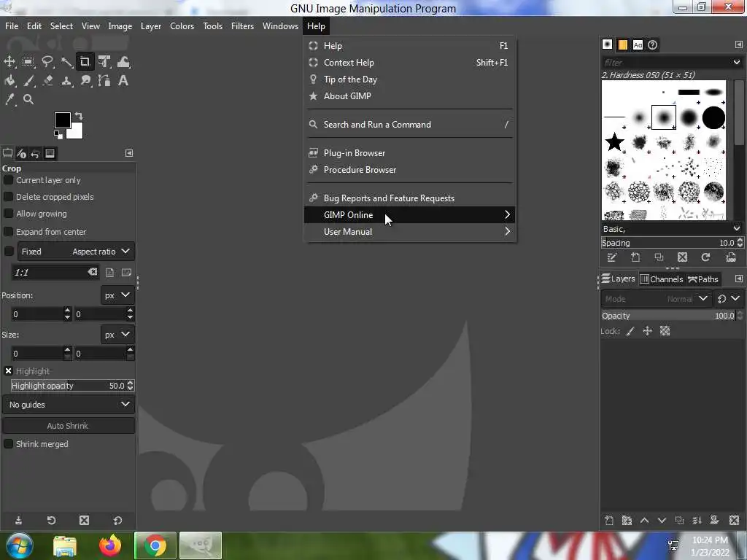Select the Text tool
This screenshot has height=560, width=747.
(x=123, y=80)
